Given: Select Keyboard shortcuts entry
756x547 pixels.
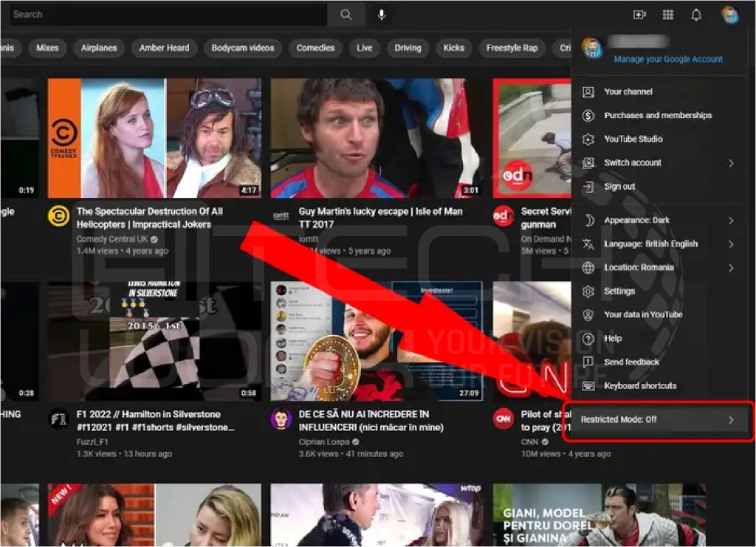Looking at the screenshot, I should point(659,385).
